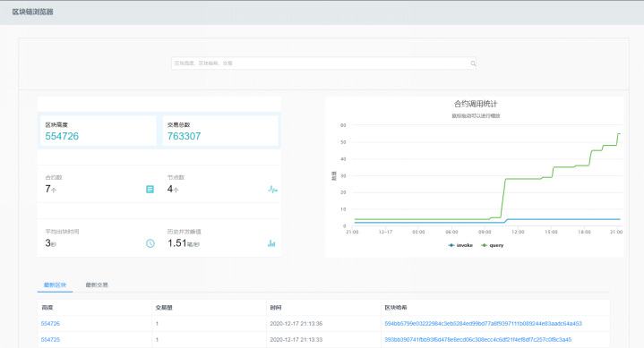
Task: Click the 4 nodes count value
Action: [x=170, y=189]
